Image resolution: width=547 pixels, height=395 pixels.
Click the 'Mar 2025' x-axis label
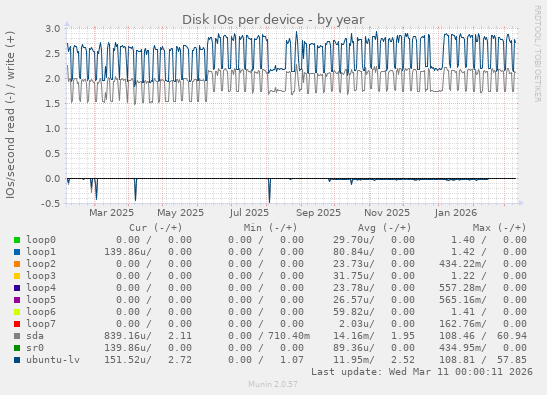pyautogui.click(x=111, y=213)
